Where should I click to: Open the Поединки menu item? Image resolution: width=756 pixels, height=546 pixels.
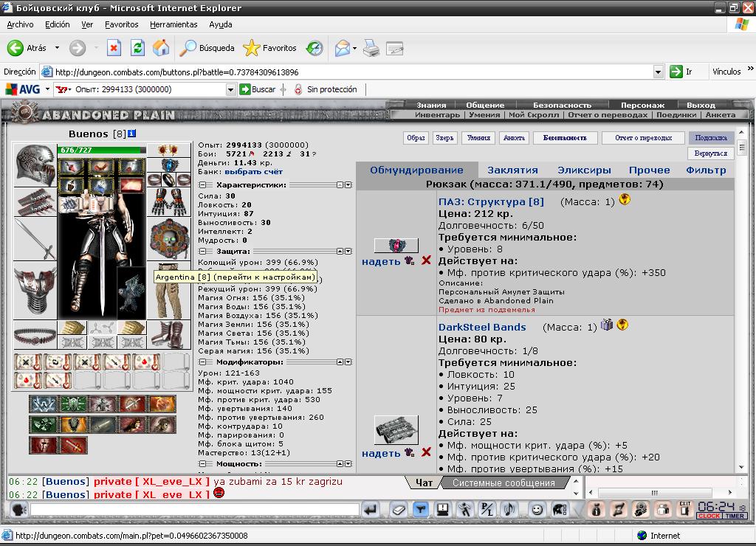[676, 114]
